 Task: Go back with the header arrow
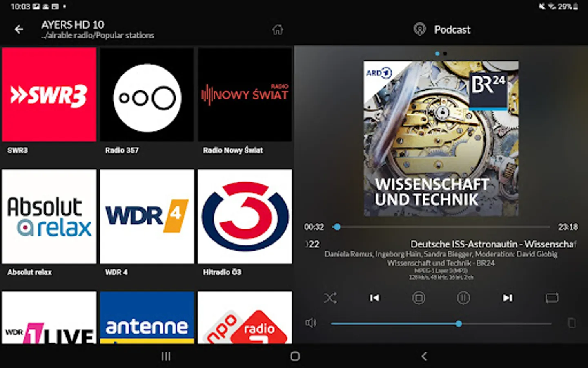pyautogui.click(x=19, y=29)
